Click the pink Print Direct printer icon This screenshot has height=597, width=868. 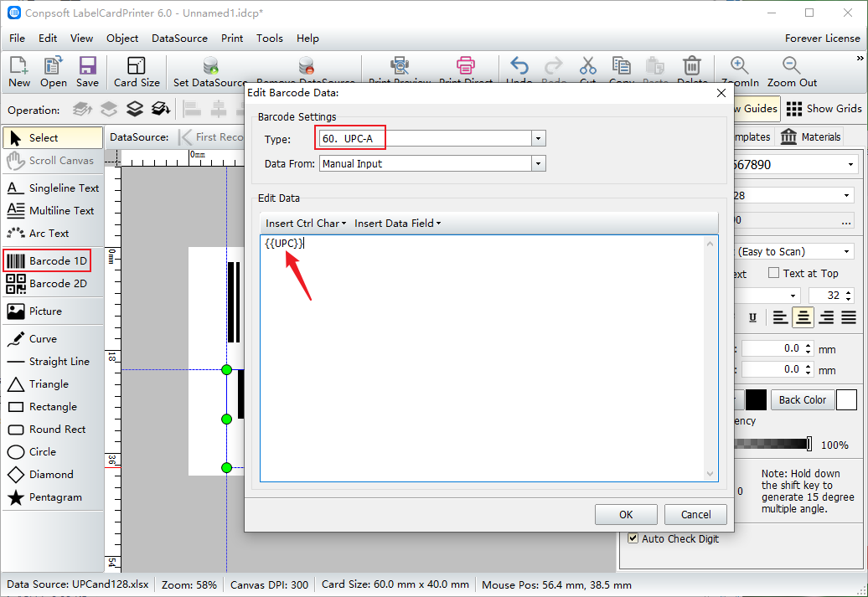pos(466,66)
